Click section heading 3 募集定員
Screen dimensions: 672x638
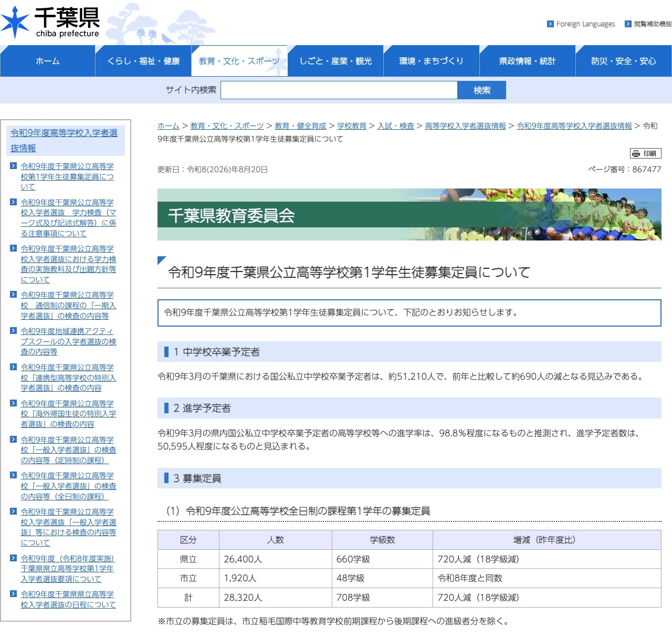(x=409, y=478)
